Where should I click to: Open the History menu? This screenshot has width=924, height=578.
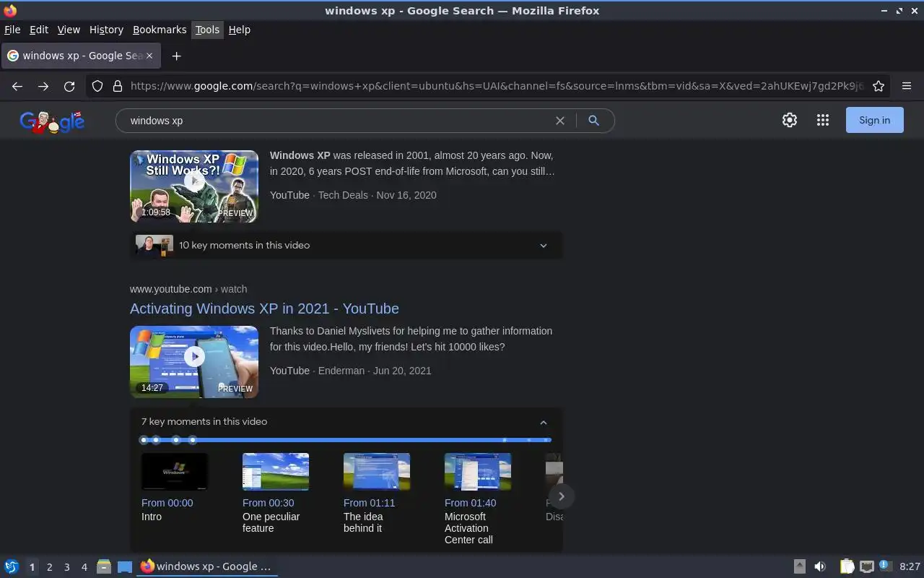click(x=106, y=30)
